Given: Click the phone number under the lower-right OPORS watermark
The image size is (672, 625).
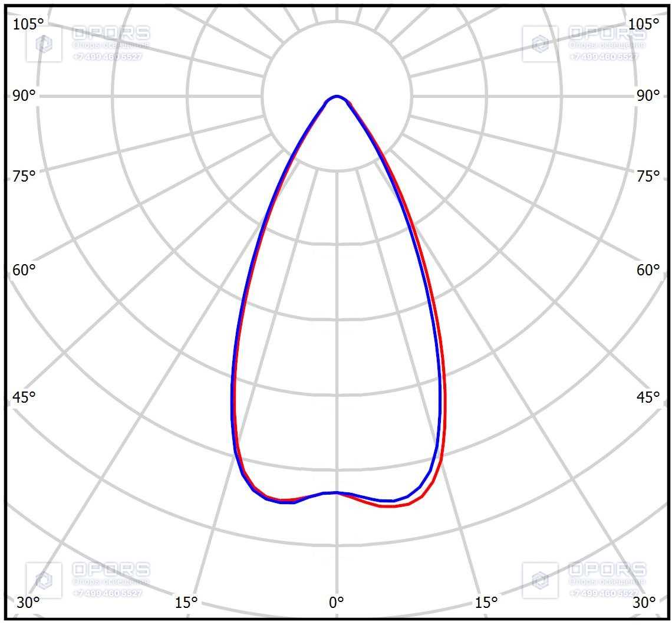Looking at the screenshot, I should [604, 593].
